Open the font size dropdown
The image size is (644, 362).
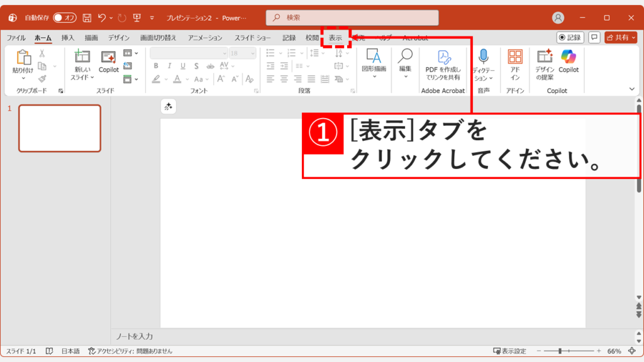(x=254, y=53)
